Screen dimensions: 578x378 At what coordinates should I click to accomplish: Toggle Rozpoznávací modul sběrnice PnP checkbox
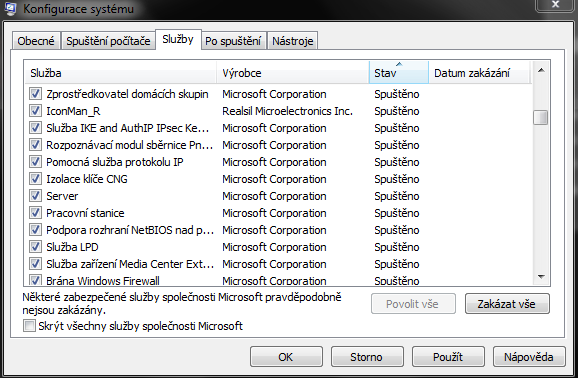35,145
